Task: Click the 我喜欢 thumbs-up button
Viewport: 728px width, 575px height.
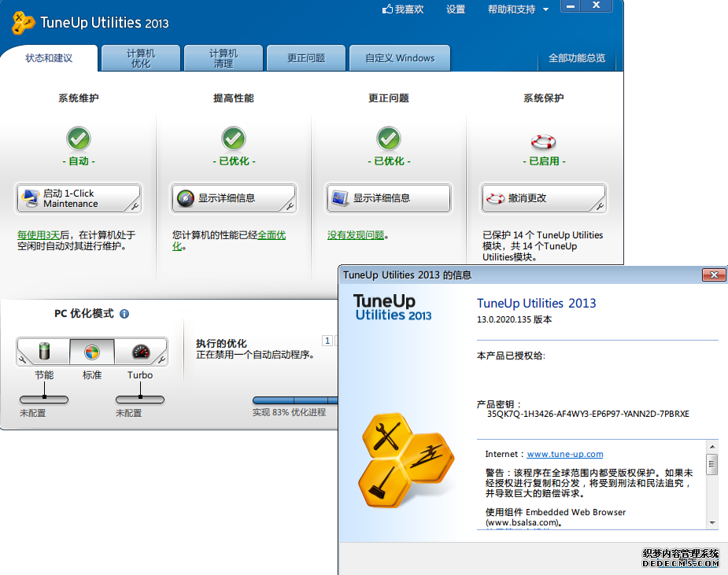Action: pyautogui.click(x=403, y=9)
